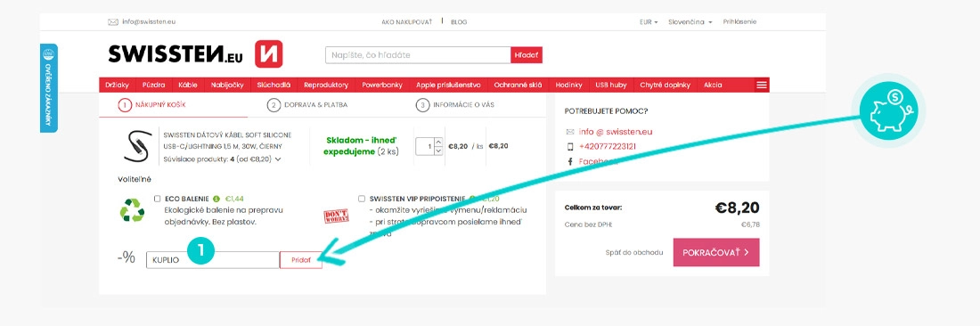Increase the quantity with the up stepper arrow
This screenshot has width=980, height=326.
pyautogui.click(x=438, y=142)
